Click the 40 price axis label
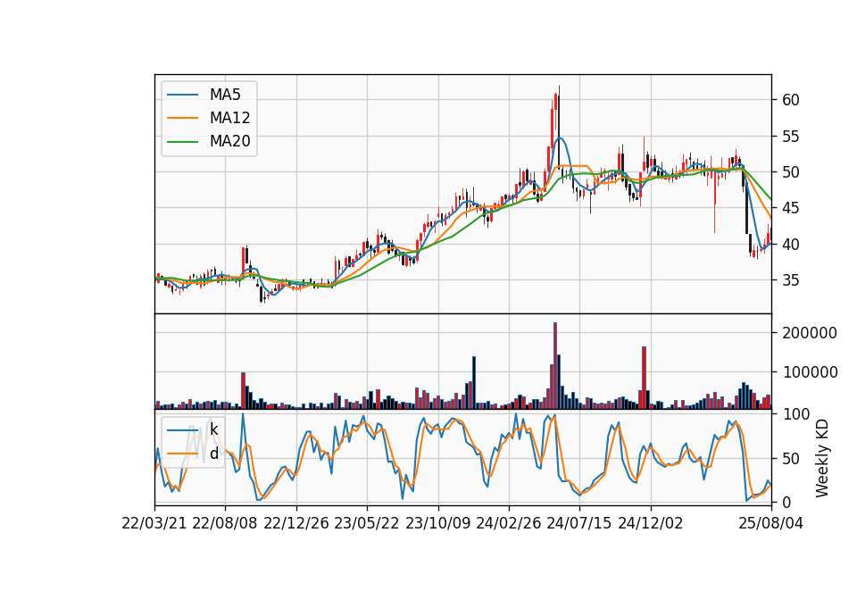The width and height of the screenshot is (857, 616). tap(790, 245)
